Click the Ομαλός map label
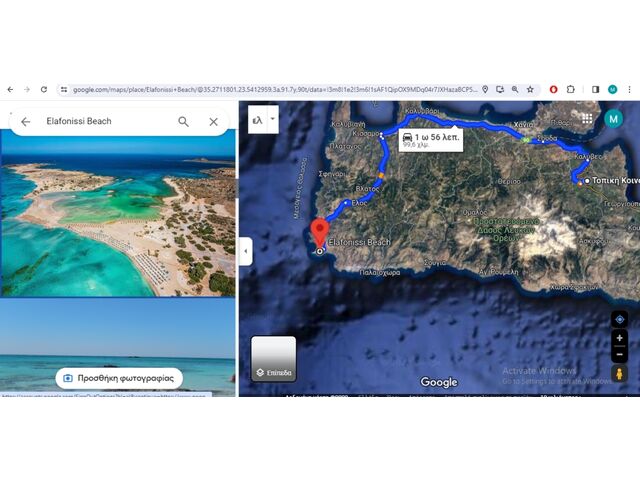This screenshot has width=640, height=480. click(x=476, y=212)
